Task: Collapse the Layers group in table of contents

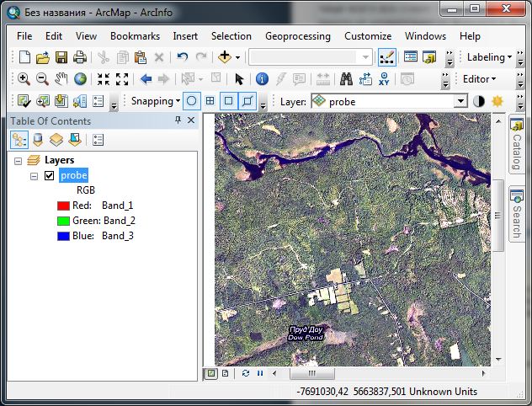Action: pos(19,160)
